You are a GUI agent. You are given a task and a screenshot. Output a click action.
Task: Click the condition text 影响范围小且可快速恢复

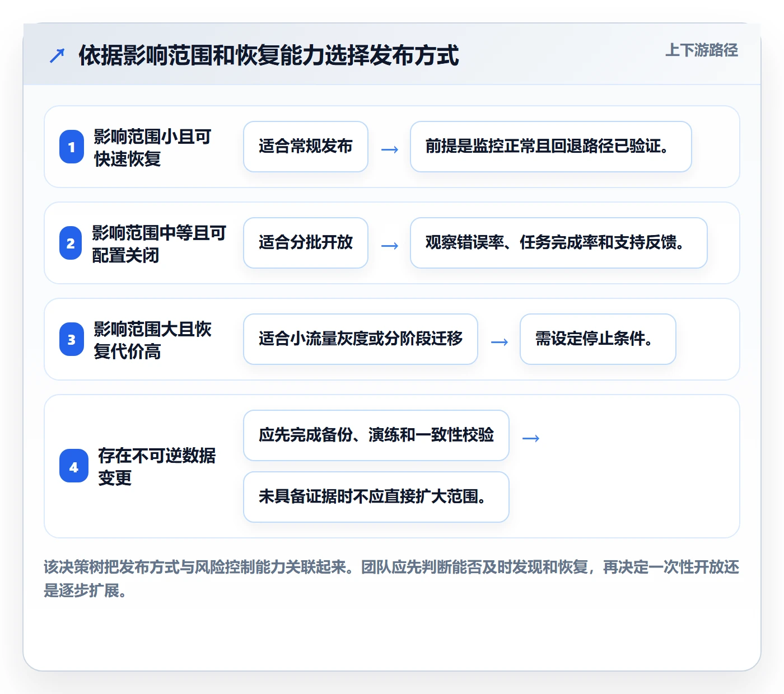tap(152, 147)
